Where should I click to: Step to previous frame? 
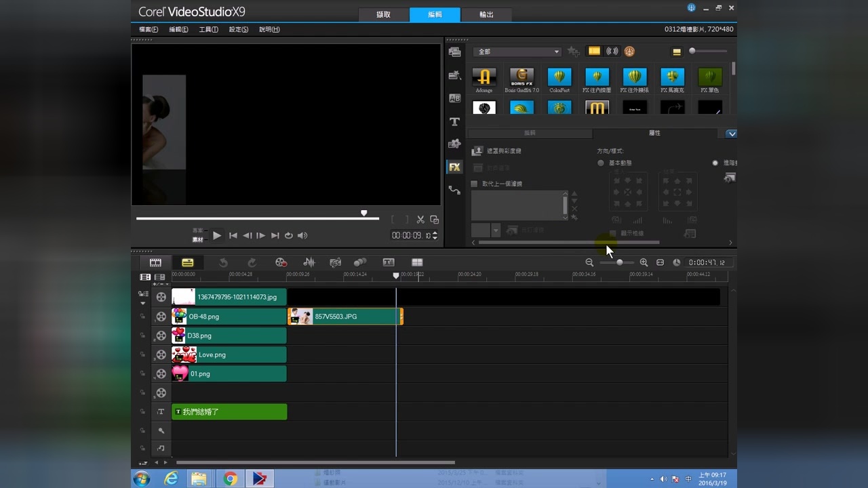(248, 236)
